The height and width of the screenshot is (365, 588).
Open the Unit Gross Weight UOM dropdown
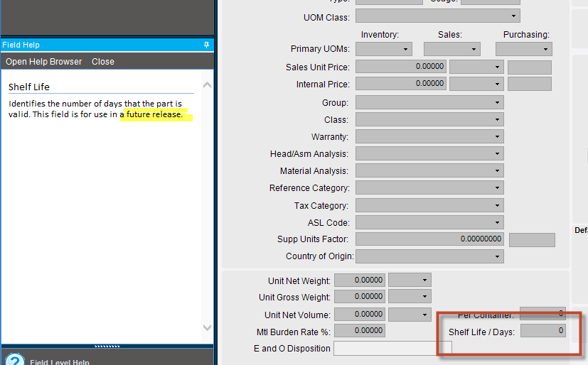[x=424, y=297]
